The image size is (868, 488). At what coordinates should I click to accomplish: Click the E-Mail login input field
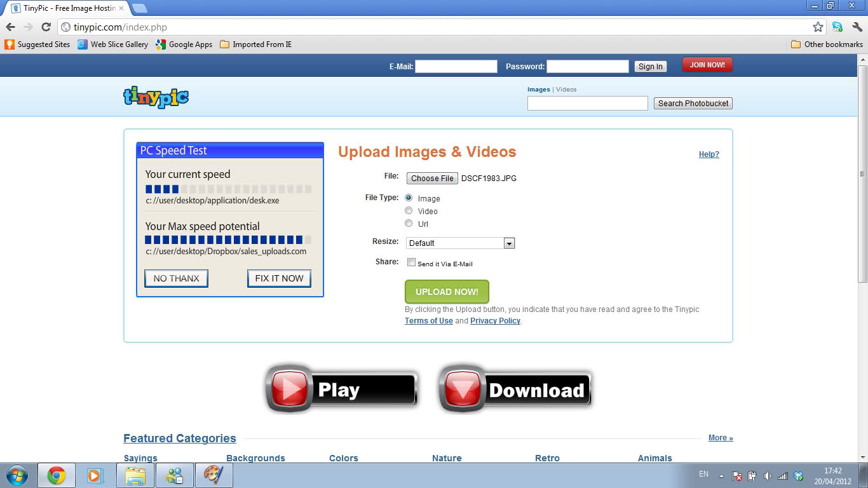tap(456, 67)
